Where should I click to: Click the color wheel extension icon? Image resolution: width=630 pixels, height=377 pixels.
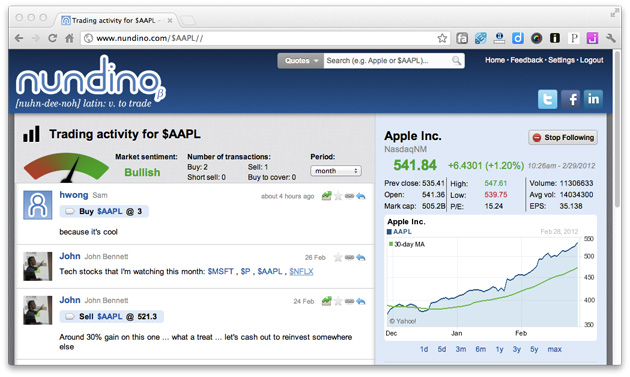pyautogui.click(x=536, y=38)
